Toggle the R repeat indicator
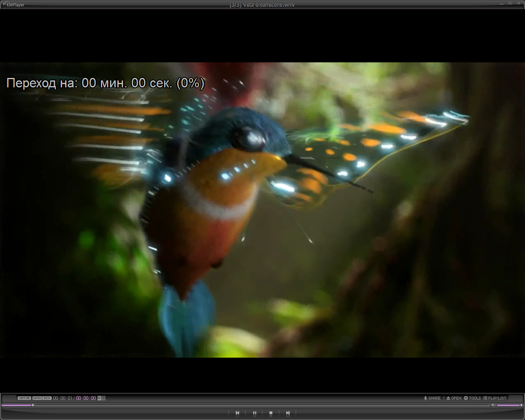Screen dimensions: 525x420 click(x=99, y=398)
